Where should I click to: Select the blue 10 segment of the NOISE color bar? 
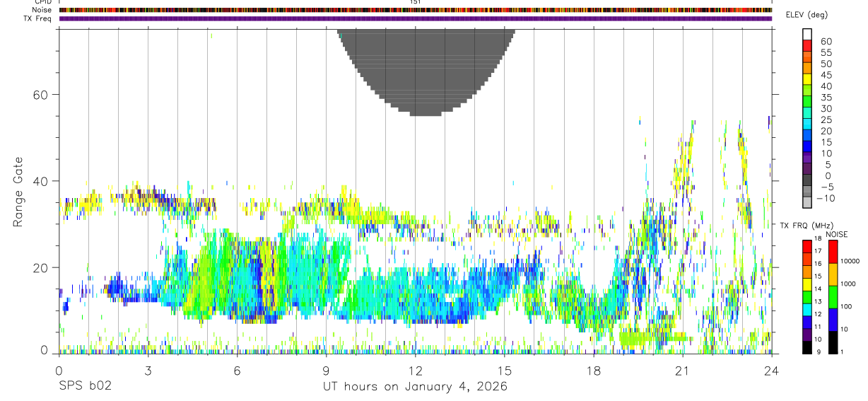833,320
